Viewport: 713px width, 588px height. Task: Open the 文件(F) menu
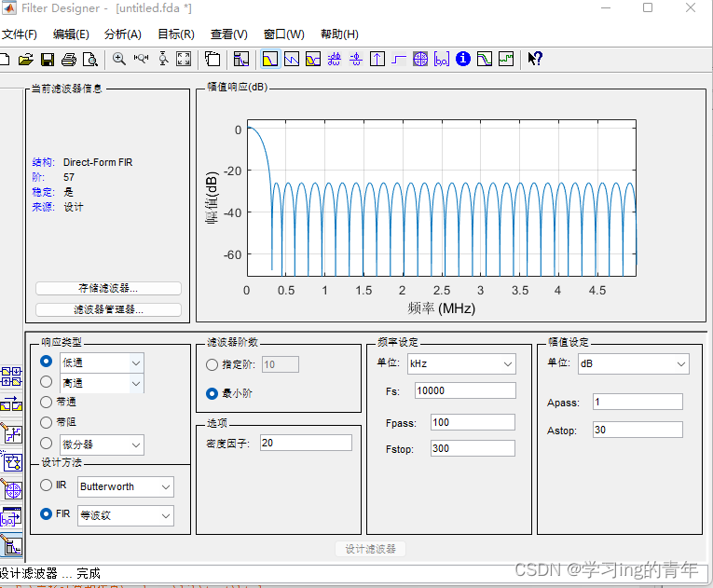19,34
